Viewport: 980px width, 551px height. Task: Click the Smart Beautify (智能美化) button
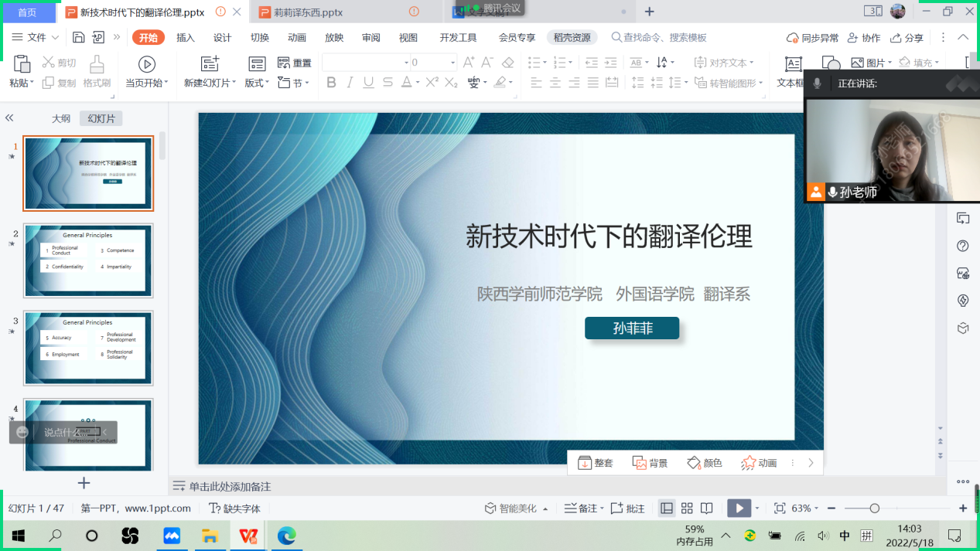pyautogui.click(x=517, y=508)
